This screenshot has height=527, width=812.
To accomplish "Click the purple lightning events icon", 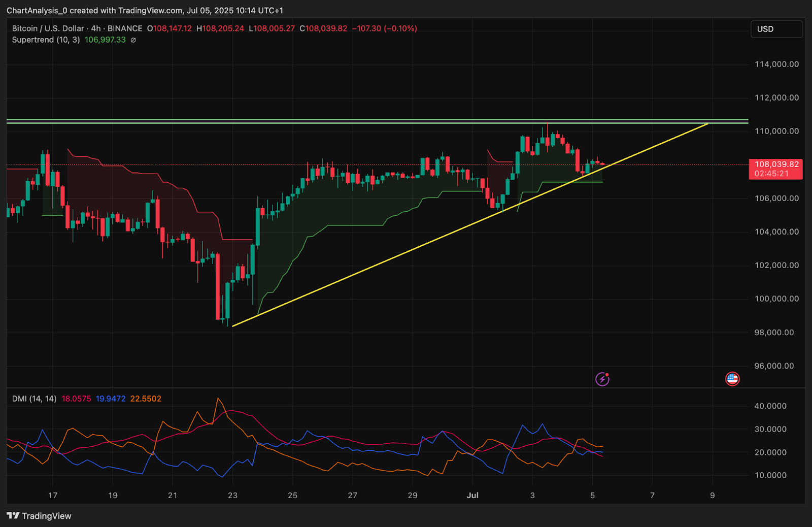I will click(602, 379).
